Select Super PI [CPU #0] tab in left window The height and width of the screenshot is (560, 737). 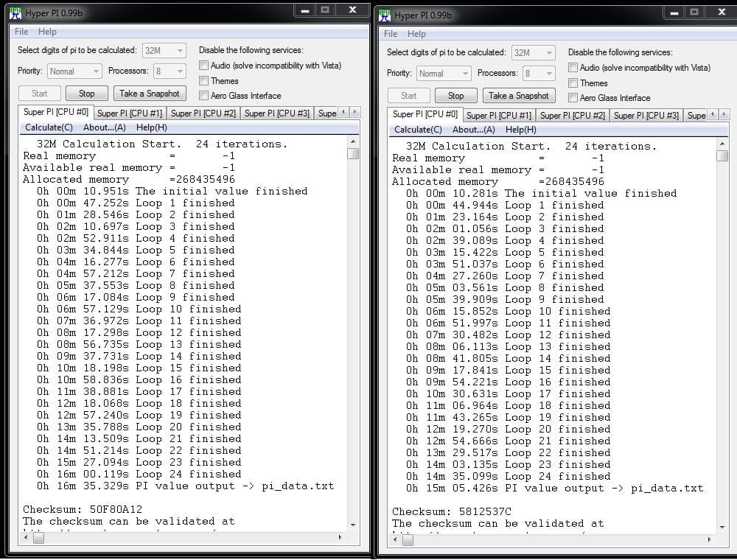55,112
